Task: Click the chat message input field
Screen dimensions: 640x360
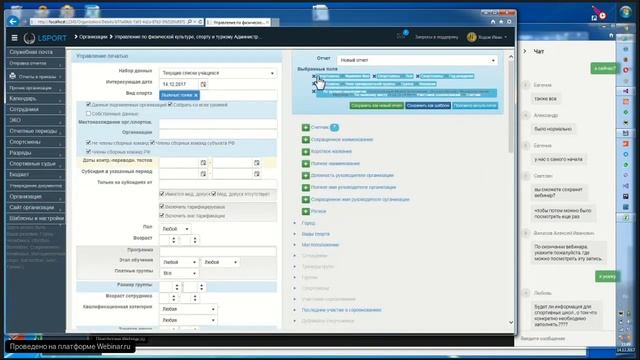Action: (565, 338)
